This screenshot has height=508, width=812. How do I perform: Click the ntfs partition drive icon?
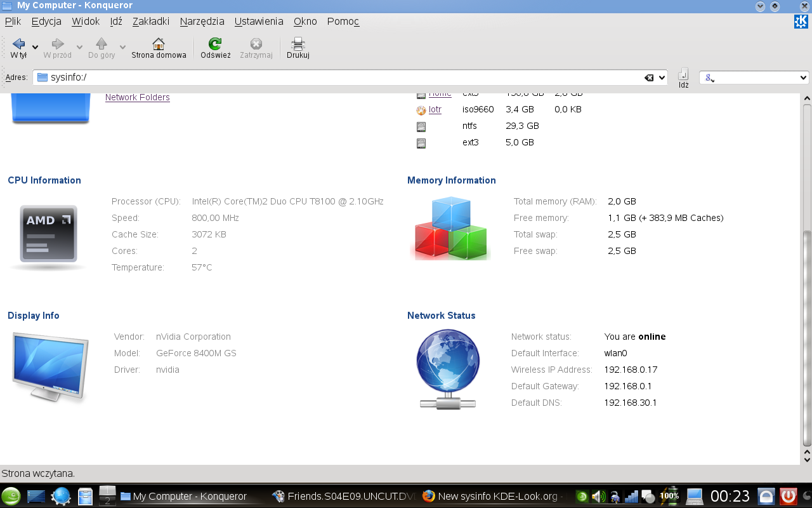tap(421, 126)
